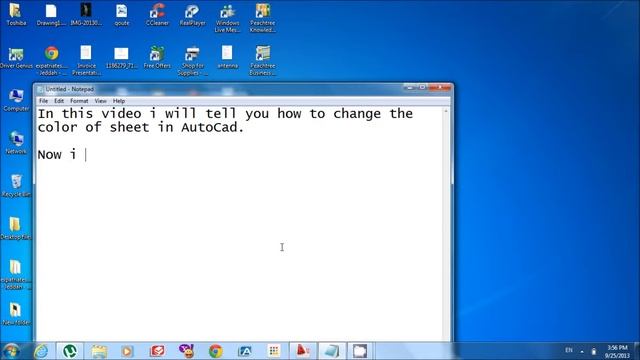Open uTorrent from the taskbar
Screen dimensions: 640x360
[x=70, y=351]
